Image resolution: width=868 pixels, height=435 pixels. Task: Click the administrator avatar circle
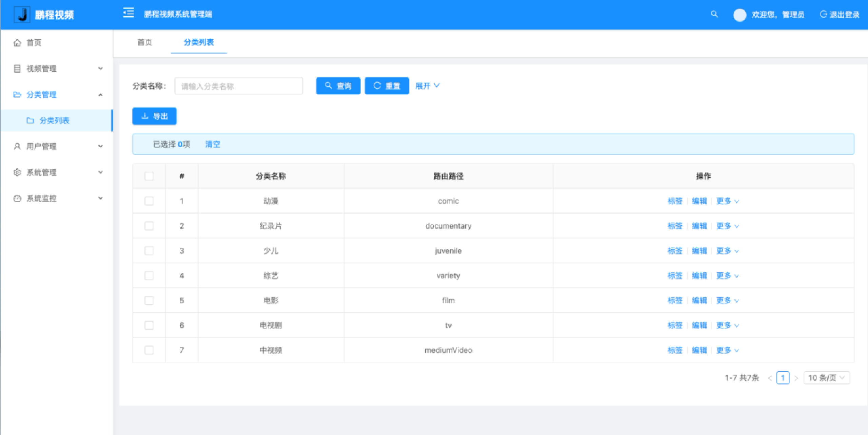[739, 15]
